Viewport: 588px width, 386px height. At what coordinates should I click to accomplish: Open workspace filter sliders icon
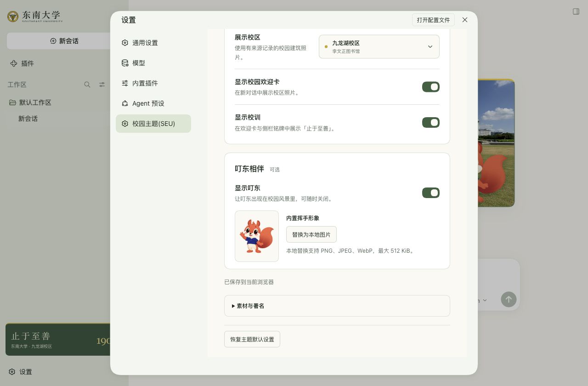(x=102, y=85)
